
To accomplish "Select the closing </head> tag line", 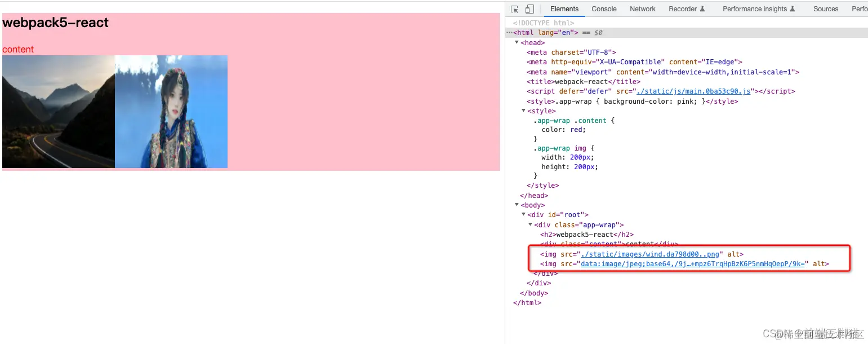I will (x=534, y=196).
